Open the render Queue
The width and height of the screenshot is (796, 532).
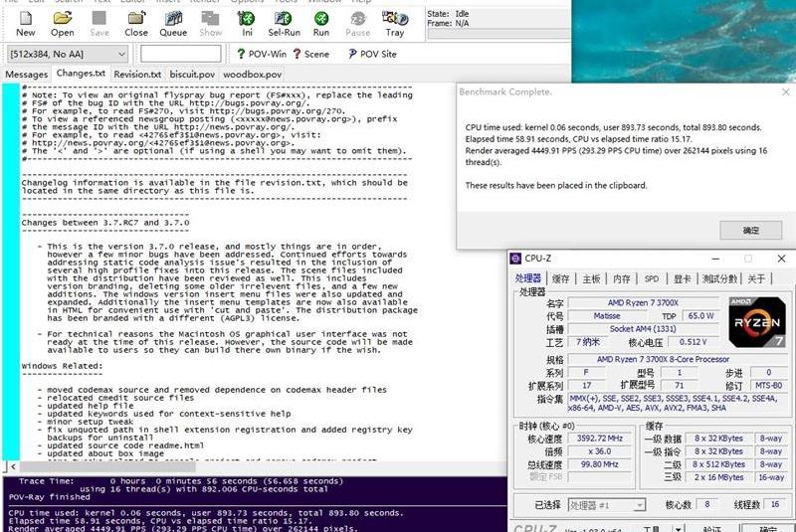tap(173, 24)
